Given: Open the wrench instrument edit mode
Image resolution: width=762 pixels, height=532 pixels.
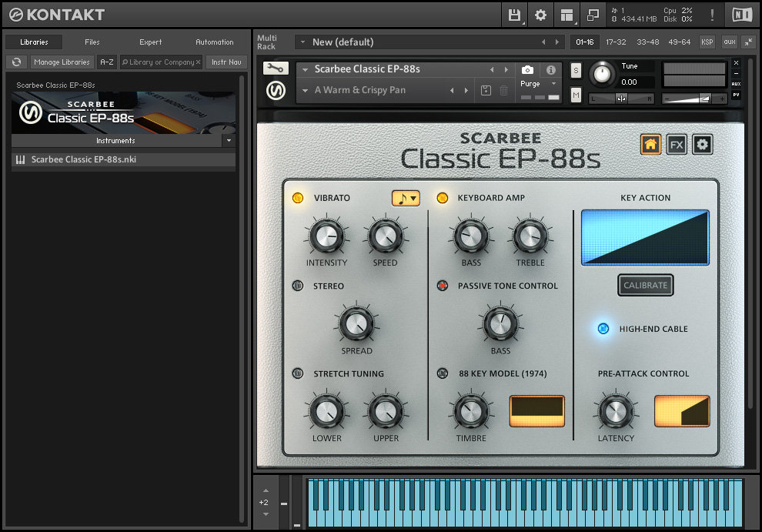Looking at the screenshot, I should click(276, 69).
